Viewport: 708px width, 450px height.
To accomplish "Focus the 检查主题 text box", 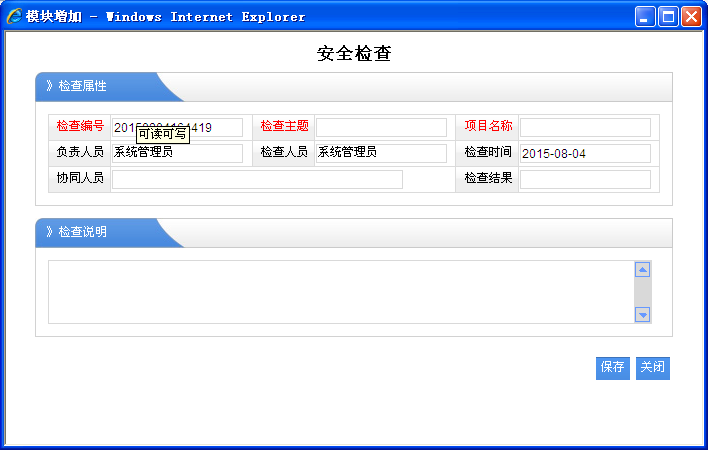I will click(381, 127).
